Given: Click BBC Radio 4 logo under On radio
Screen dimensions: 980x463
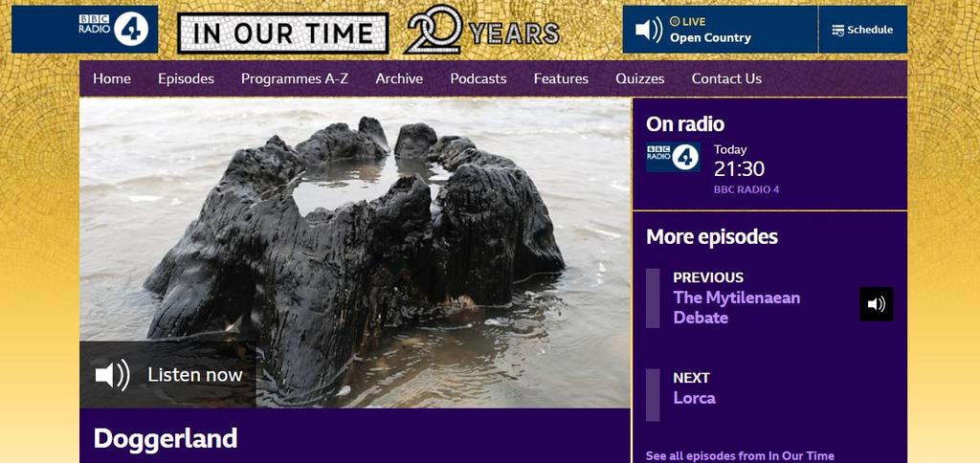Looking at the screenshot, I should tap(673, 158).
